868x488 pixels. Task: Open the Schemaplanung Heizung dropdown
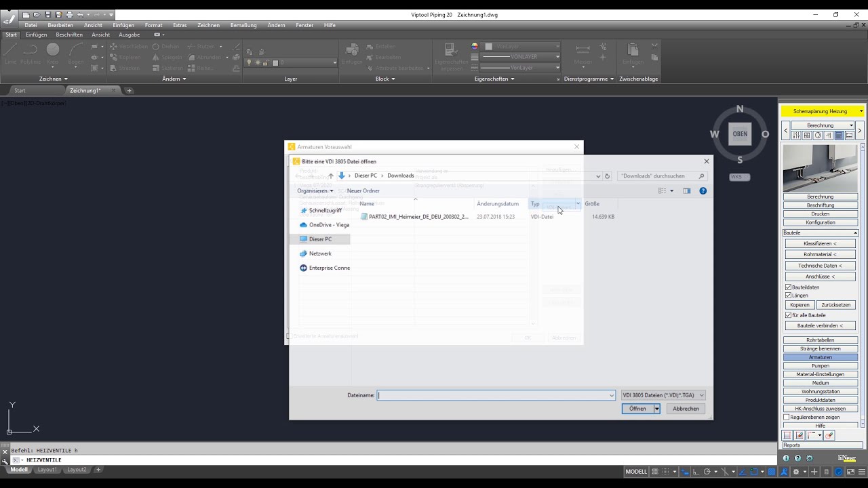861,111
